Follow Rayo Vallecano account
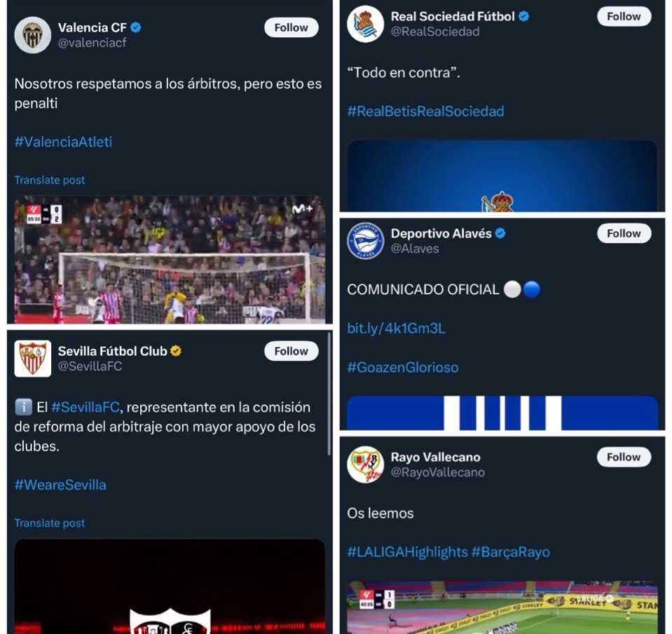This screenshot has height=634, width=672. tap(624, 457)
